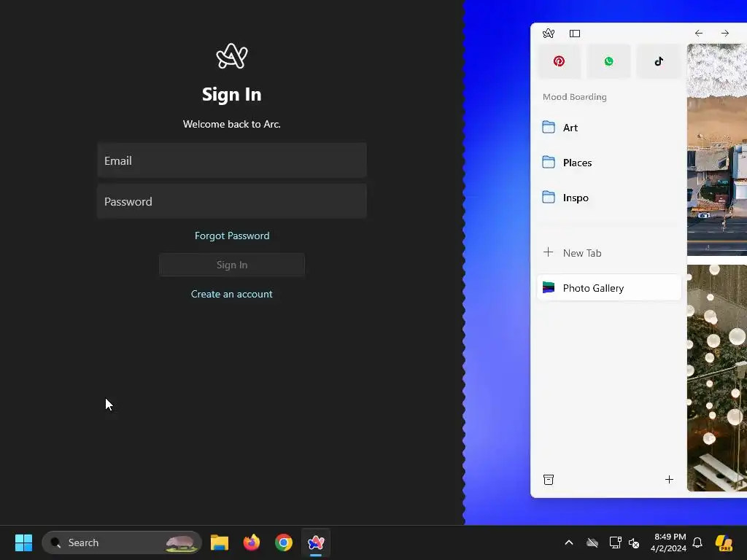Click the Mood Boarding space label
The image size is (747, 560).
pyautogui.click(x=575, y=97)
